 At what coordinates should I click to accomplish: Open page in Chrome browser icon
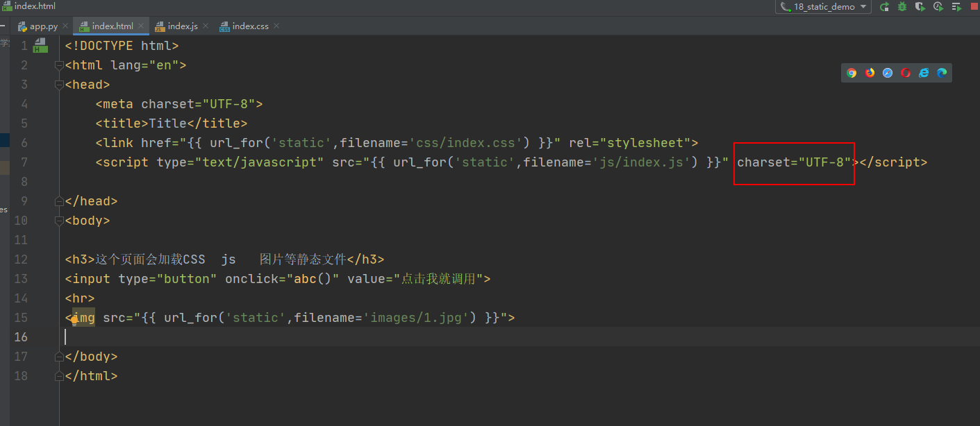click(852, 73)
